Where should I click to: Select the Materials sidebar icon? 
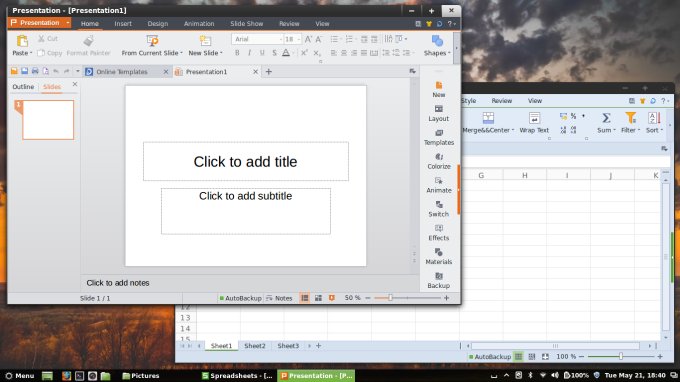coord(438,256)
